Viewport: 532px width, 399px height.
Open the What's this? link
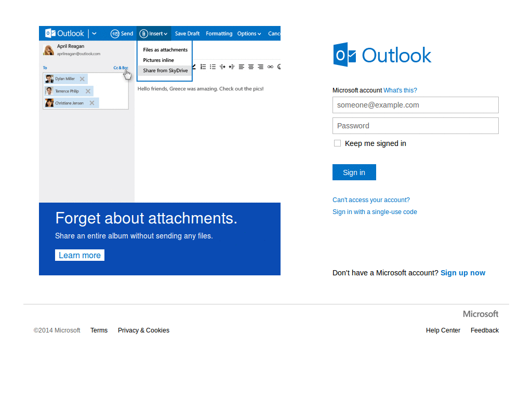click(x=400, y=90)
